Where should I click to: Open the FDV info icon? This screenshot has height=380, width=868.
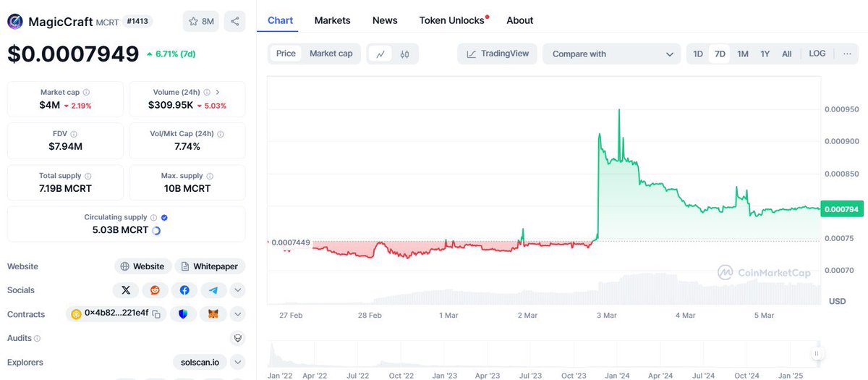pyautogui.click(x=74, y=134)
